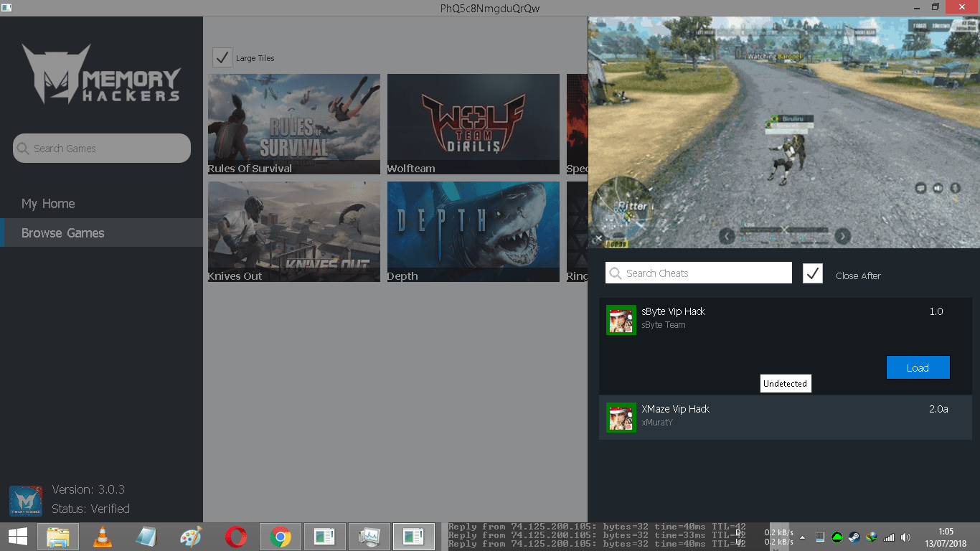980x551 pixels.
Task: Click the Memory Hackers logo
Action: (101, 74)
